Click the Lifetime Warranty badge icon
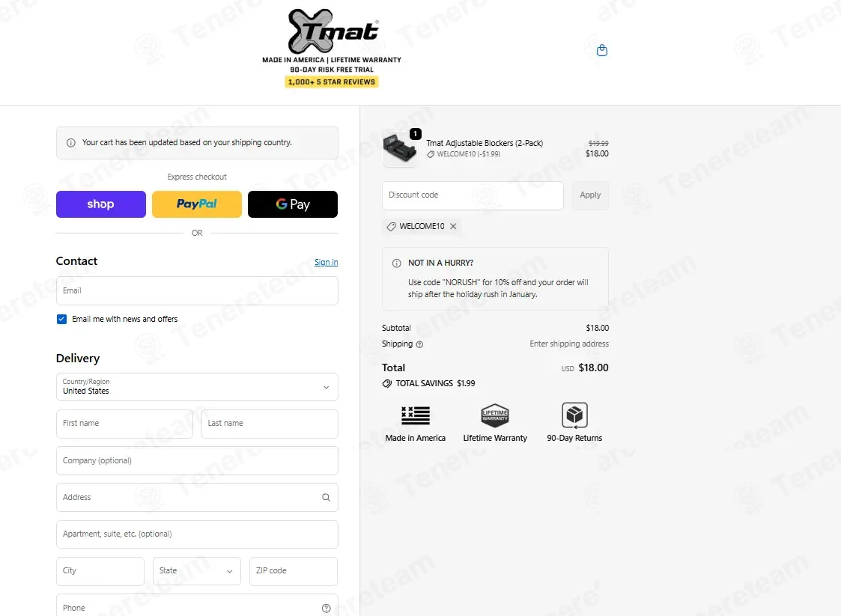The image size is (841, 616). 494,415
